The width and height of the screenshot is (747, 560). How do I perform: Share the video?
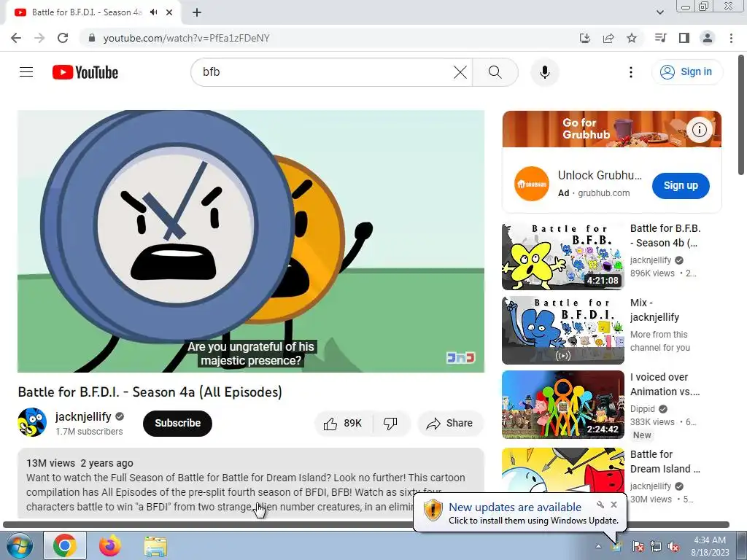(x=449, y=423)
